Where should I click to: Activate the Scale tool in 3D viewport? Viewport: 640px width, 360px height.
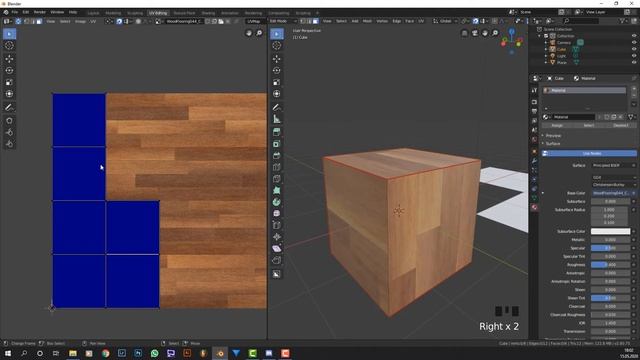coord(277,82)
